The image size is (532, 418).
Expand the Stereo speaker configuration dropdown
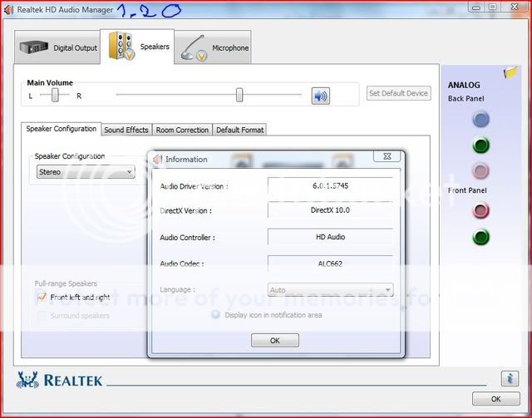(86, 172)
